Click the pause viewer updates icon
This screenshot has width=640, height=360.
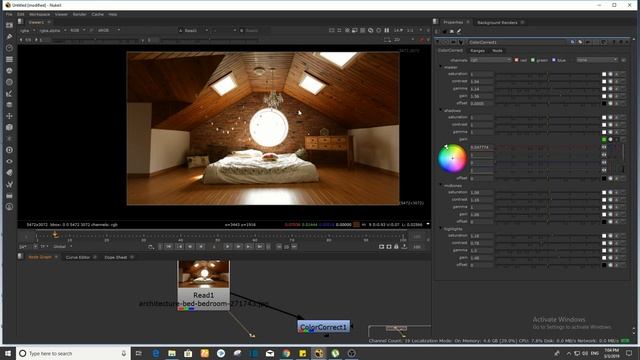click(387, 30)
